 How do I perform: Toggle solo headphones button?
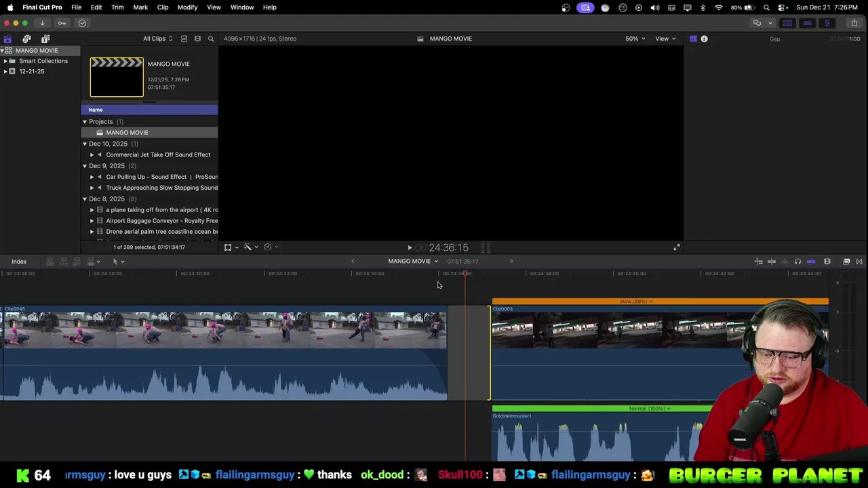[x=797, y=262]
